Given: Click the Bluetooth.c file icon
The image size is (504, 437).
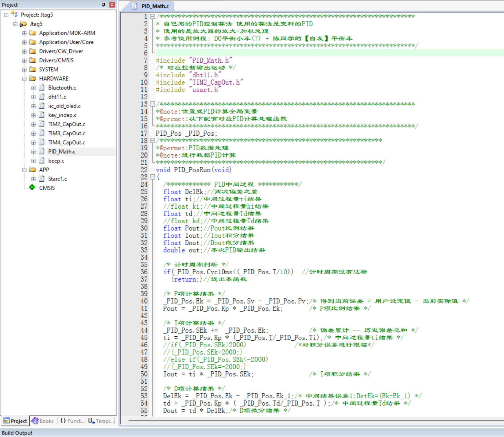Looking at the screenshot, I should tap(42, 88).
